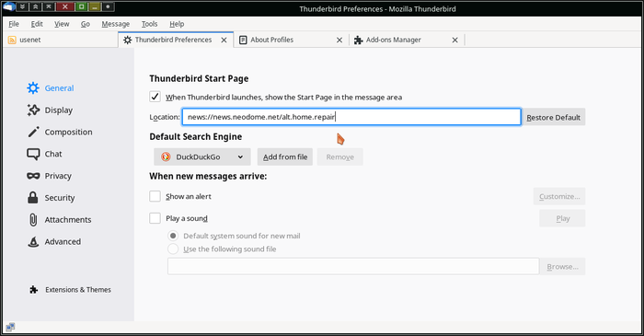Click the Attachments paperclip icon
This screenshot has height=336, width=644.
(x=33, y=220)
